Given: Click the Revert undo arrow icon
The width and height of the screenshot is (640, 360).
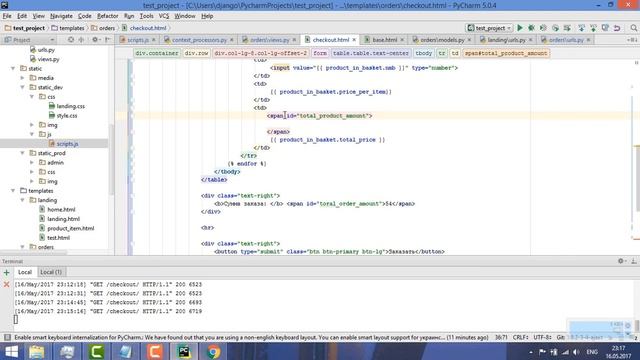Looking at the screenshot, I should [617, 28].
